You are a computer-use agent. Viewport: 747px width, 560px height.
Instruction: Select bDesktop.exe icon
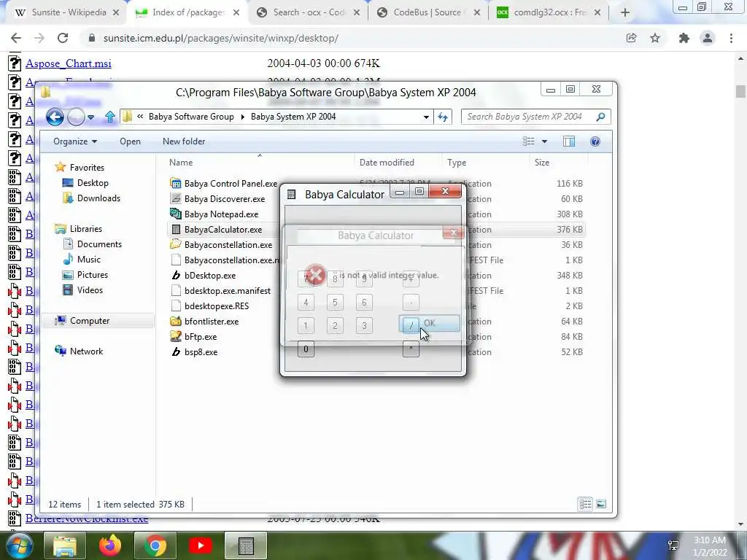(176, 275)
